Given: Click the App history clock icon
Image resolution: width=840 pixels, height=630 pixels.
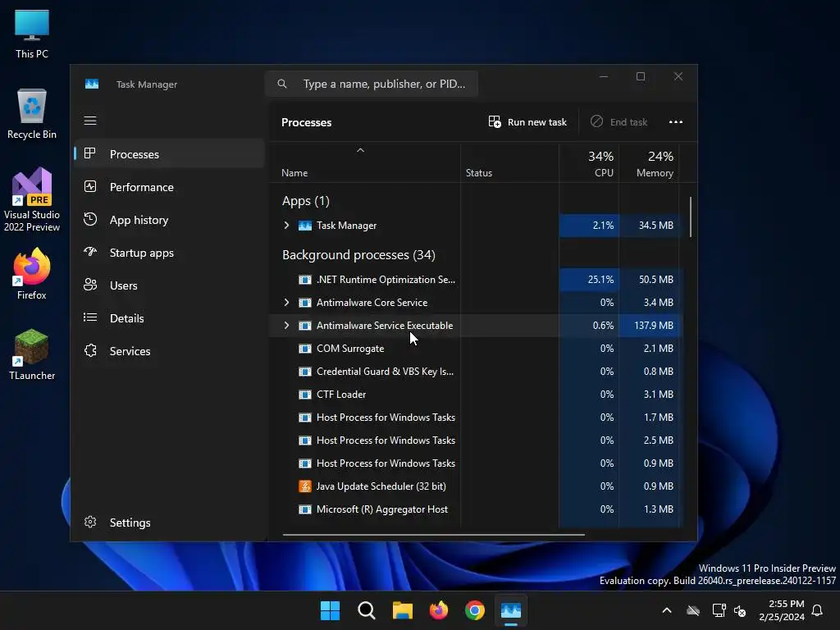Looking at the screenshot, I should [x=90, y=219].
